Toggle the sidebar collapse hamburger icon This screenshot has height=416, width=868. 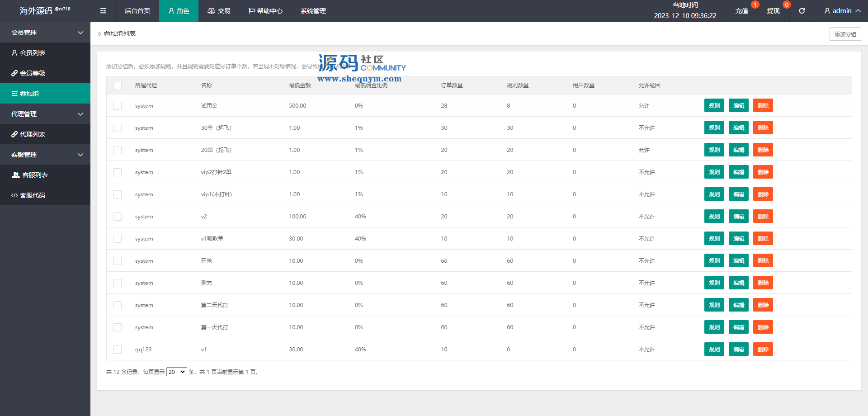pyautogui.click(x=103, y=11)
